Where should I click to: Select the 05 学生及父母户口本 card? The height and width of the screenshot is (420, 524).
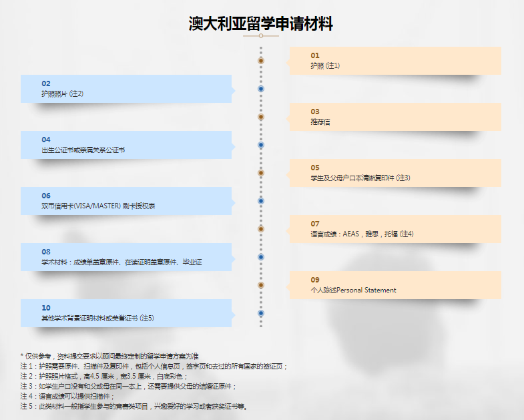(x=395, y=173)
